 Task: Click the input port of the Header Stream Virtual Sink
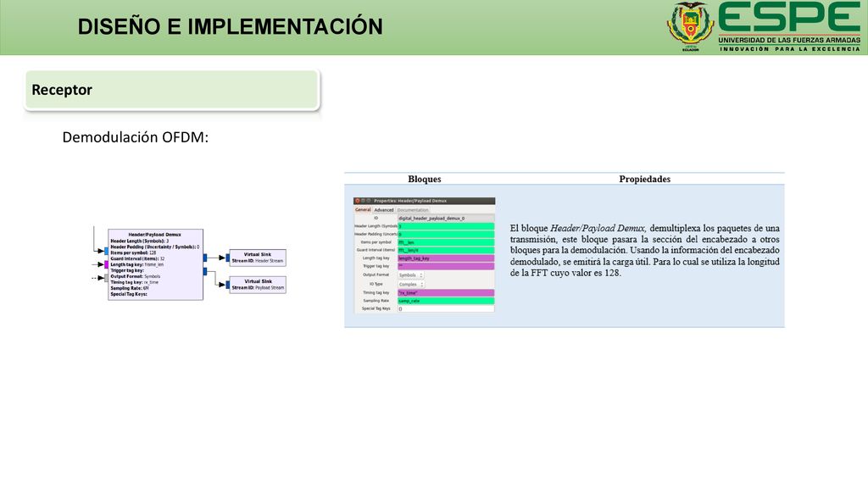(x=227, y=258)
